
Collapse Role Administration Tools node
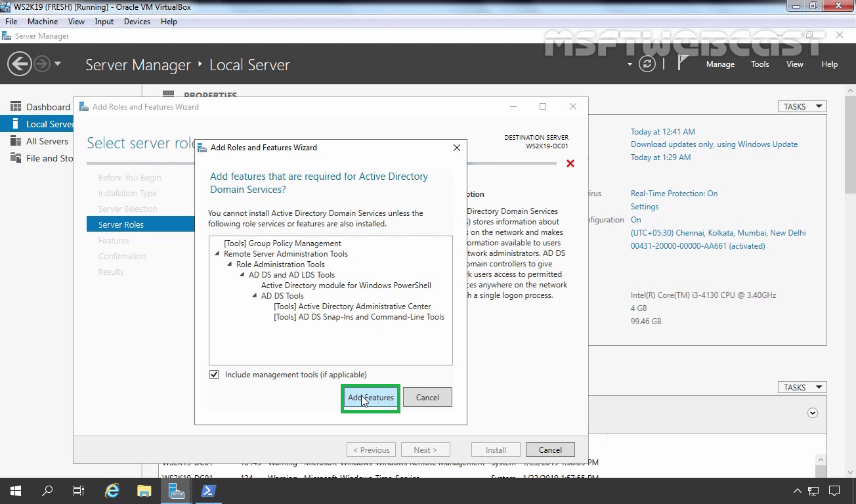230,264
